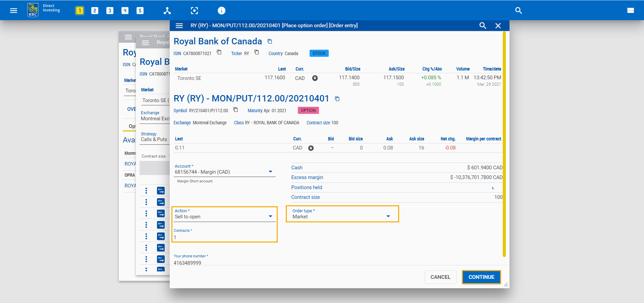Click the search magnifier at the top right
The image size is (644, 303).
coord(518,10)
